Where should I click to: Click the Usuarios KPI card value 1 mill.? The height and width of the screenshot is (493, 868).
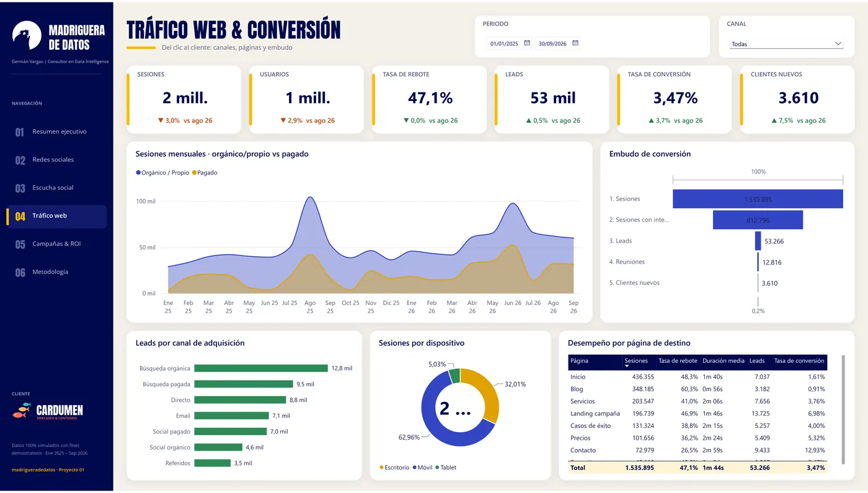(x=308, y=98)
